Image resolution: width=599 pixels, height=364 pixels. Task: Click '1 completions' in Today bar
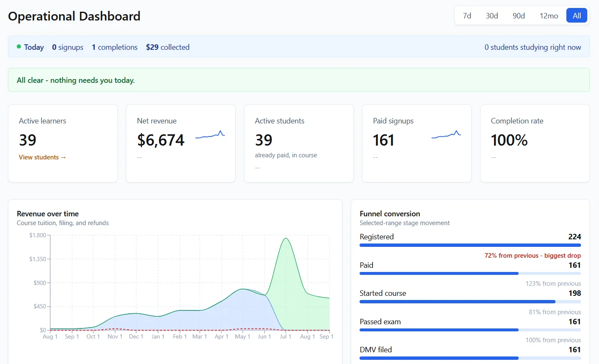pos(115,47)
